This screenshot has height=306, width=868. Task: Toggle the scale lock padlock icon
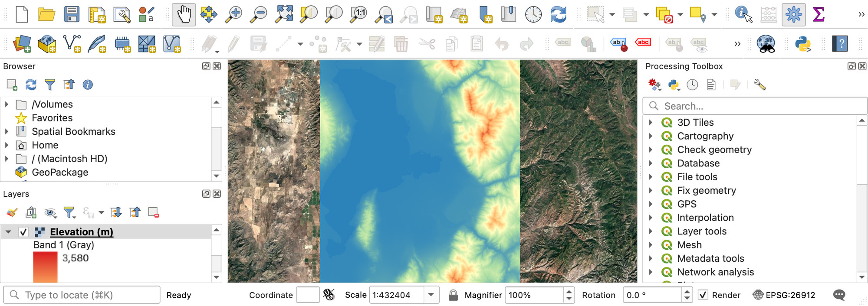click(x=453, y=295)
